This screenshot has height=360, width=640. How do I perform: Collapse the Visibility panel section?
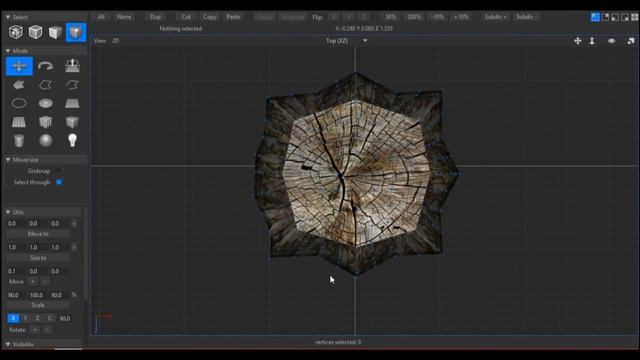coord(8,344)
